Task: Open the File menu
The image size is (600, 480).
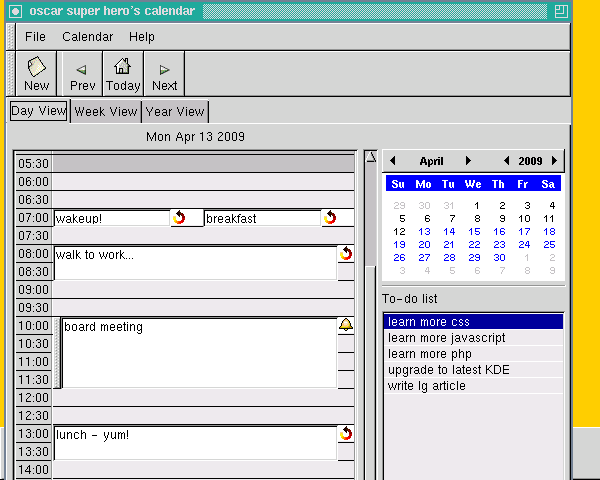Action: point(35,37)
